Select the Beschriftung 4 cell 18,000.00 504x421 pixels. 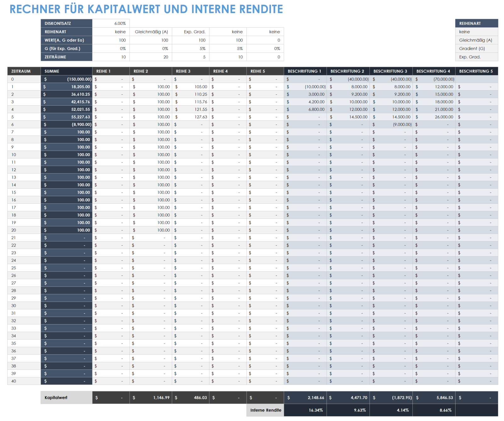tap(434, 102)
